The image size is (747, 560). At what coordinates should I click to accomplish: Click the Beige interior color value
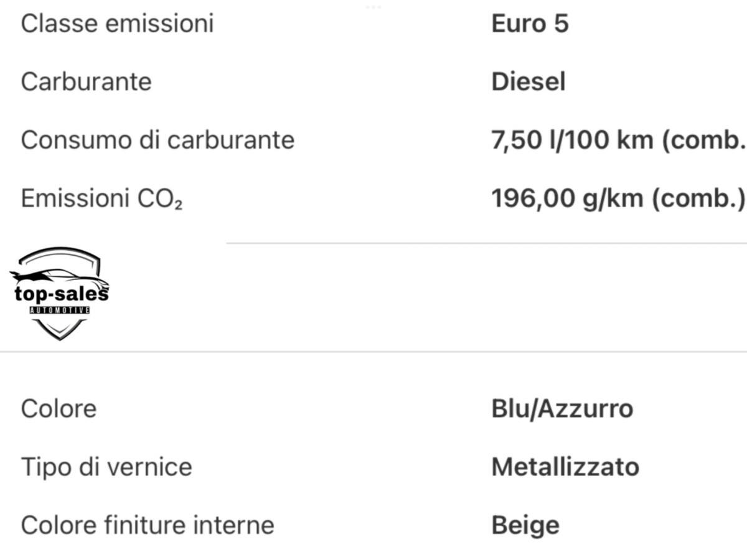point(525,525)
